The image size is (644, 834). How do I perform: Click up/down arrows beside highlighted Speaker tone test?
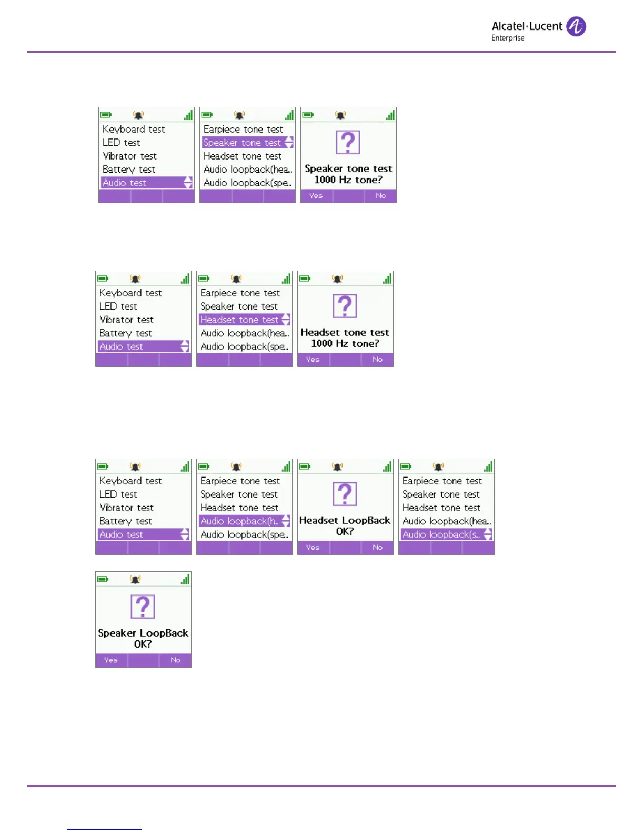289,143
